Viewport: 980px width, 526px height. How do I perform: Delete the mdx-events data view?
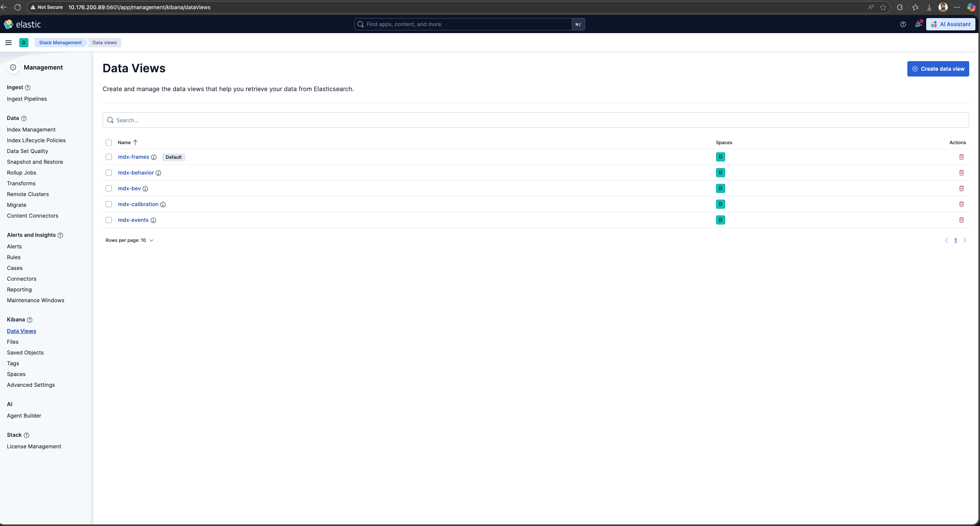962,220
